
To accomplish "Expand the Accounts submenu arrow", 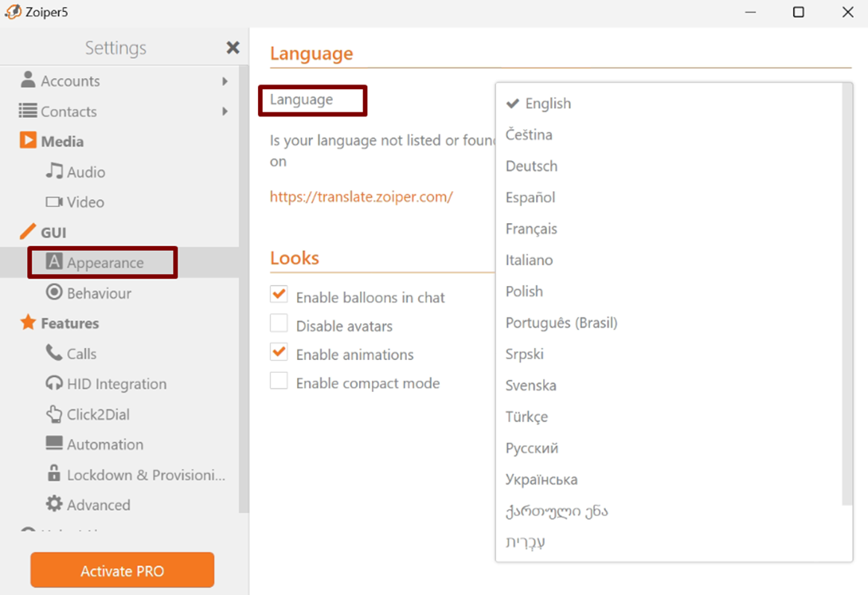I will [225, 81].
